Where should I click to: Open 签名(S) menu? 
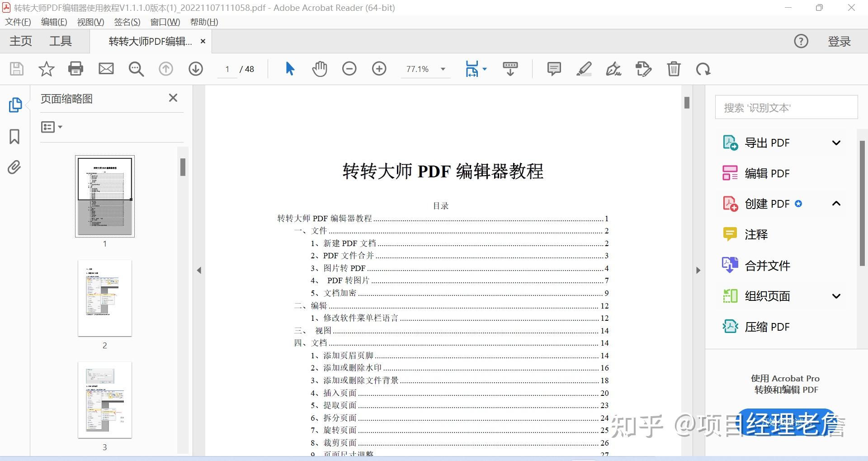(127, 22)
